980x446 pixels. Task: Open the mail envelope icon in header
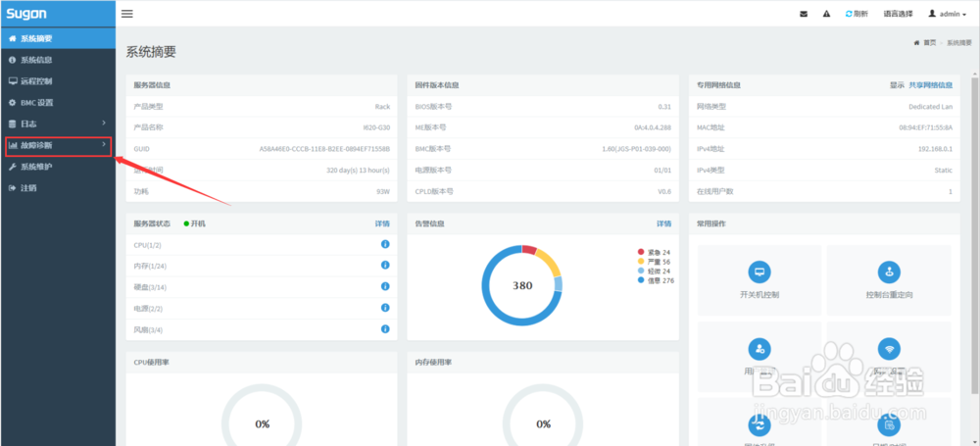(x=804, y=14)
